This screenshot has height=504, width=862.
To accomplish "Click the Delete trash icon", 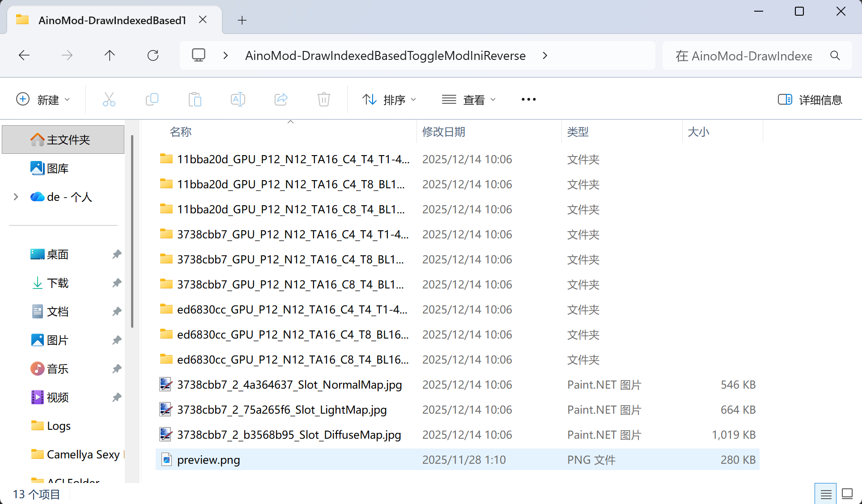I will (323, 99).
